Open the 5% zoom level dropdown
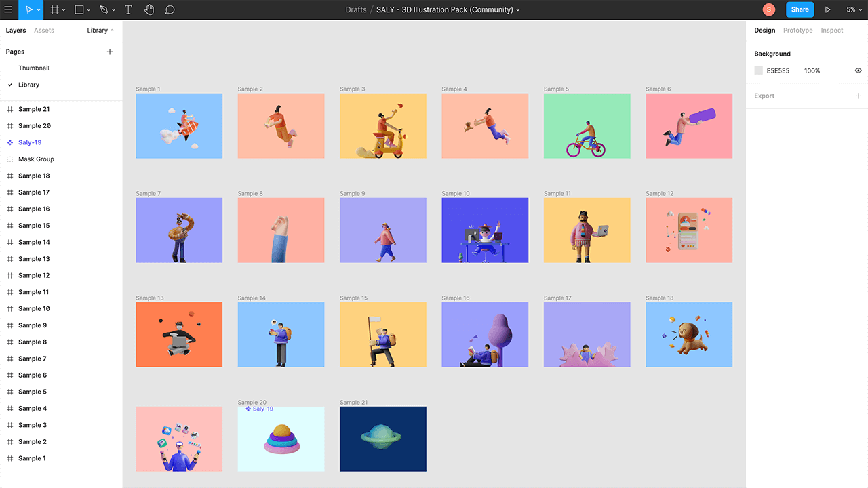The height and width of the screenshot is (488, 868). 853,9
